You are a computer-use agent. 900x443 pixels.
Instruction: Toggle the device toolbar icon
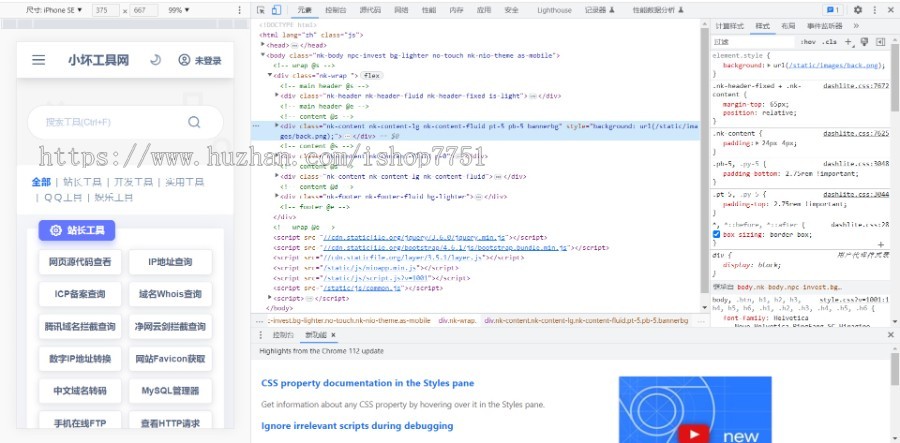coord(276,10)
